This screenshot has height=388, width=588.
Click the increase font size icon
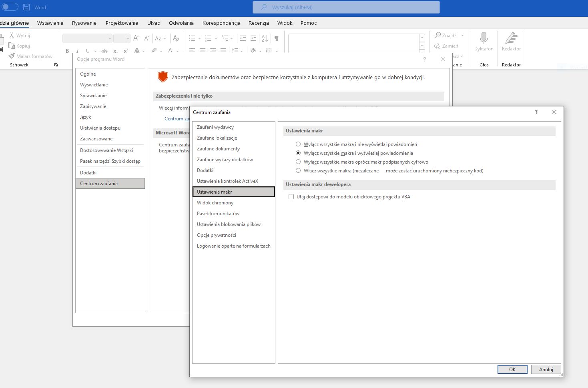point(136,38)
